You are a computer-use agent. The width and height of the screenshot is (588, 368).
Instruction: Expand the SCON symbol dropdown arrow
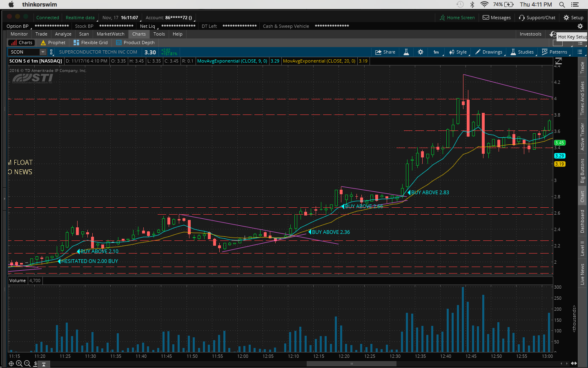click(43, 52)
